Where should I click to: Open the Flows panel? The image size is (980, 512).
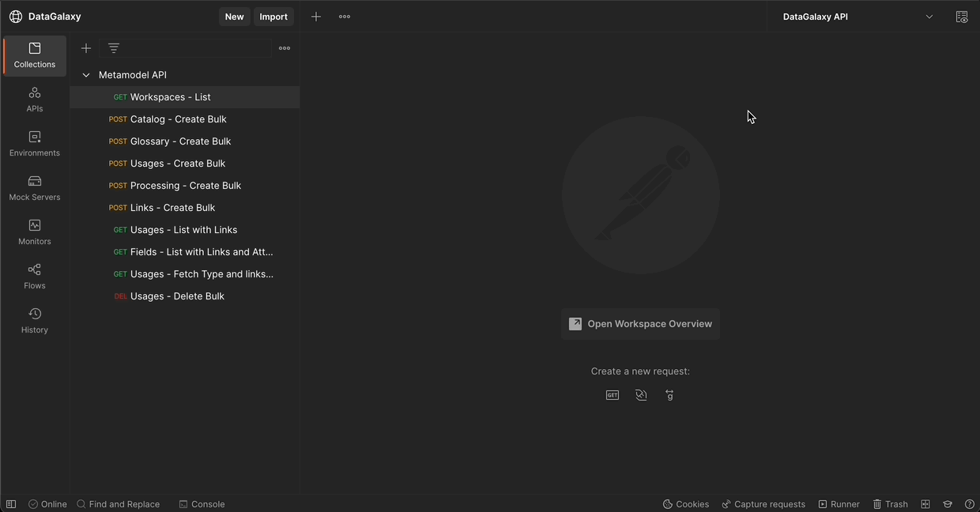click(x=34, y=275)
